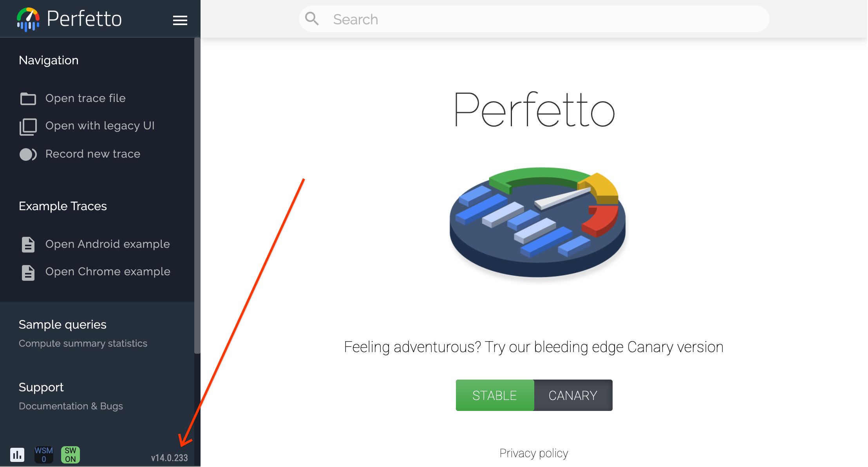Switch to the CANARY channel
This screenshot has width=868, height=467.
pos(573,395)
